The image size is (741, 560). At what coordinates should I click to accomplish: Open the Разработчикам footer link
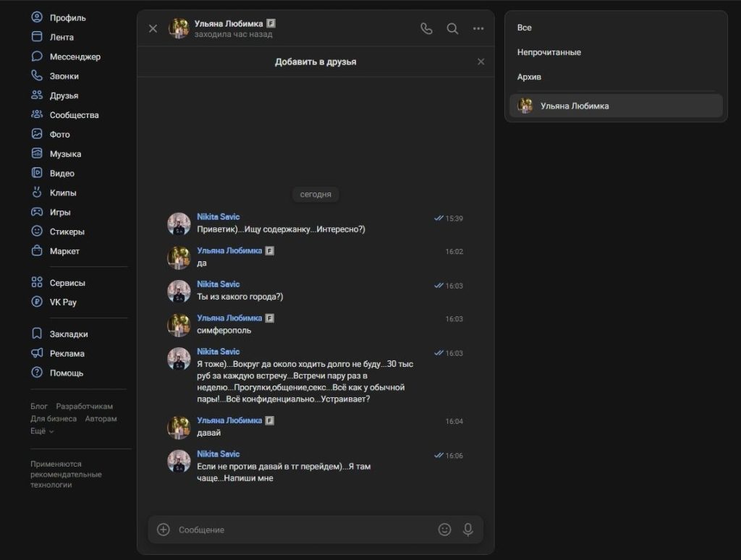85,407
